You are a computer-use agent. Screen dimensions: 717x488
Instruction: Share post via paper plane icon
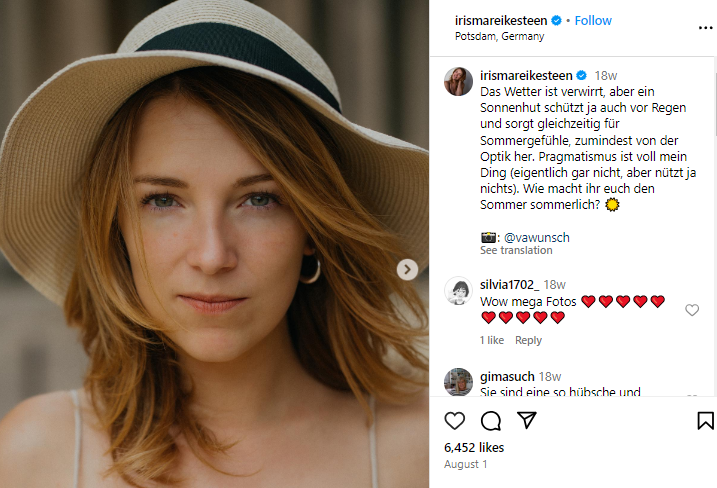(526, 420)
